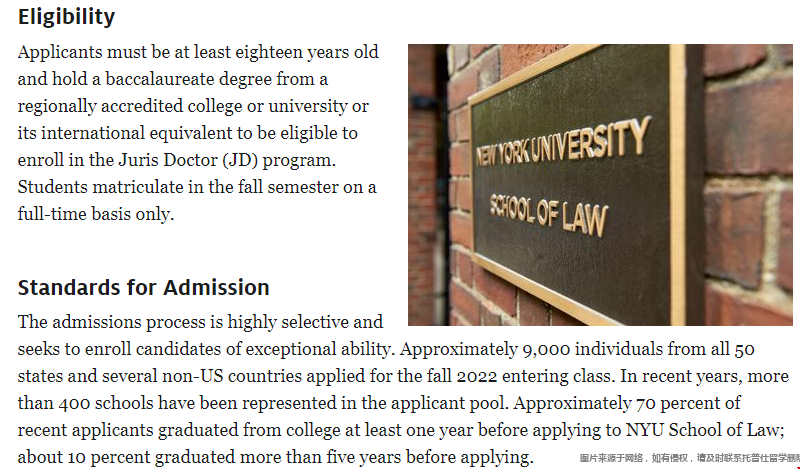Viewport: 800px width, 469px height.
Task: Select the "Juris Doctor (JD)" phrase
Action: point(188,160)
